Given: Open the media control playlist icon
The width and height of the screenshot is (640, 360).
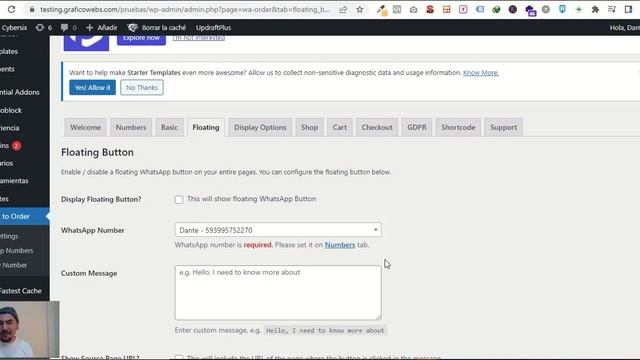Looking at the screenshot, I should pos(611,9).
